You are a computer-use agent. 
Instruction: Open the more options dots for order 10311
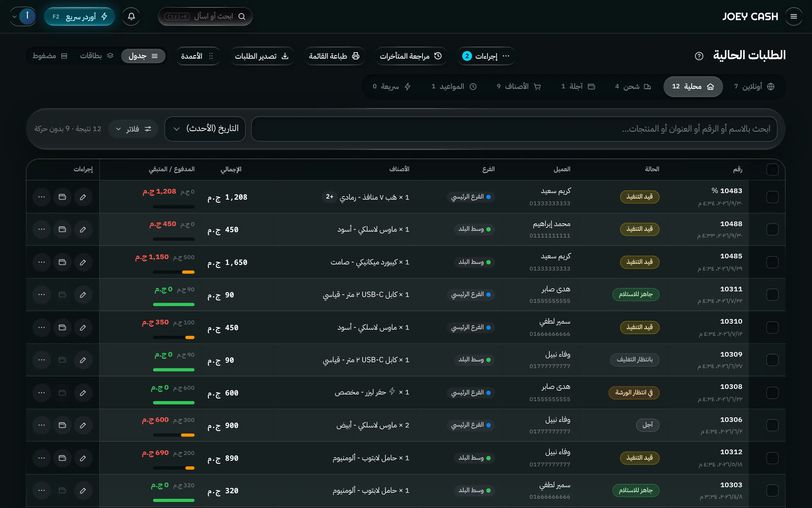pyautogui.click(x=42, y=295)
